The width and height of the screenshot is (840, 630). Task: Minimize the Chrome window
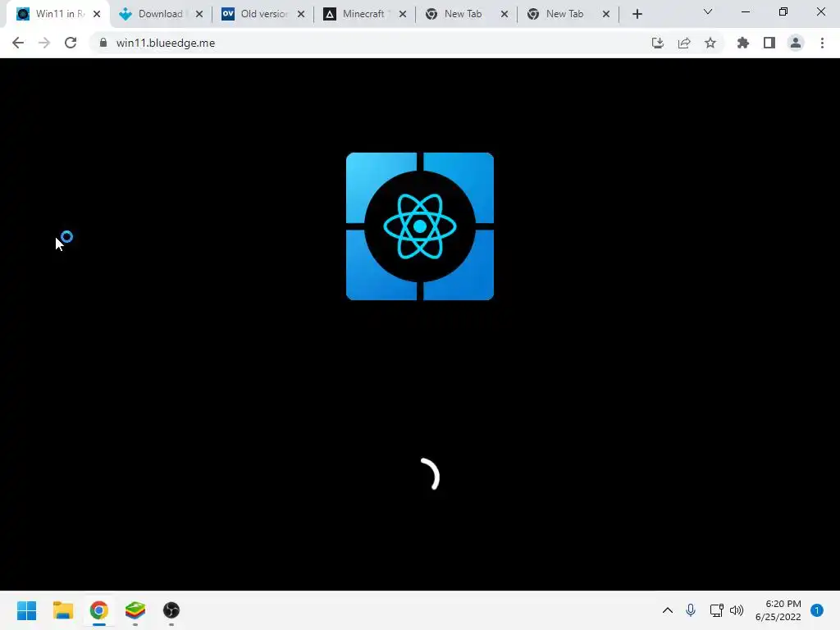[746, 11]
